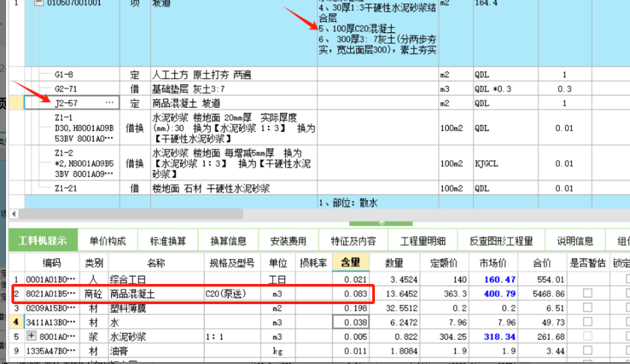Viewport: 630px width, 364px height.
Task: Click the 0.038 content cell for 水
Action: pos(351,322)
